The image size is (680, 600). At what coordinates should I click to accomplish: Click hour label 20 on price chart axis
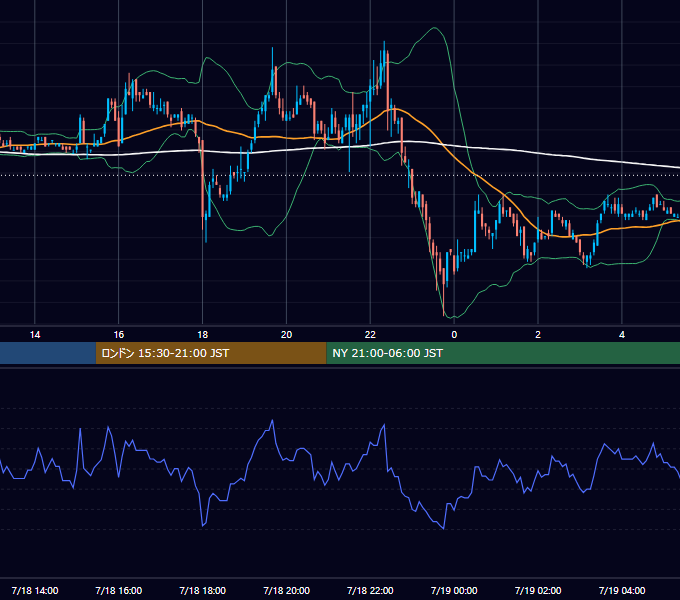(x=286, y=335)
